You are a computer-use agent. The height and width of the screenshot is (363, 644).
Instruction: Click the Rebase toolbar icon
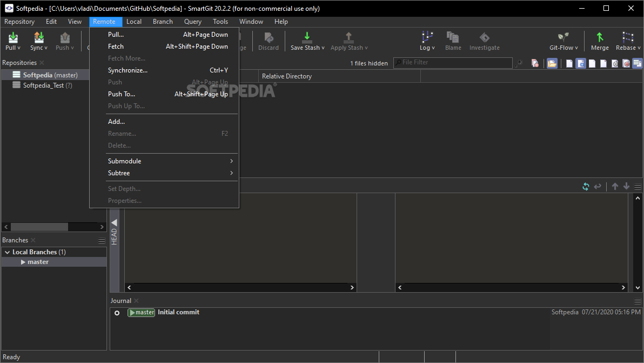[x=628, y=37]
